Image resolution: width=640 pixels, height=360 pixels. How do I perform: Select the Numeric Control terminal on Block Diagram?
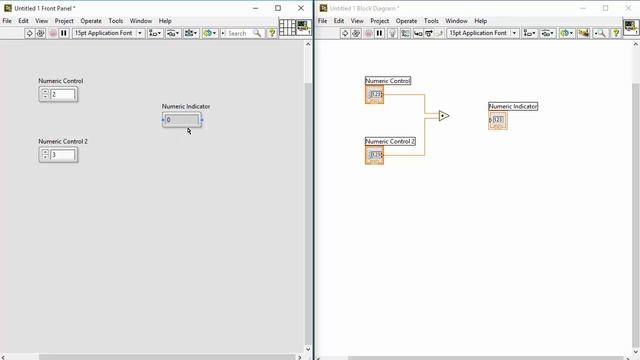pyautogui.click(x=374, y=95)
